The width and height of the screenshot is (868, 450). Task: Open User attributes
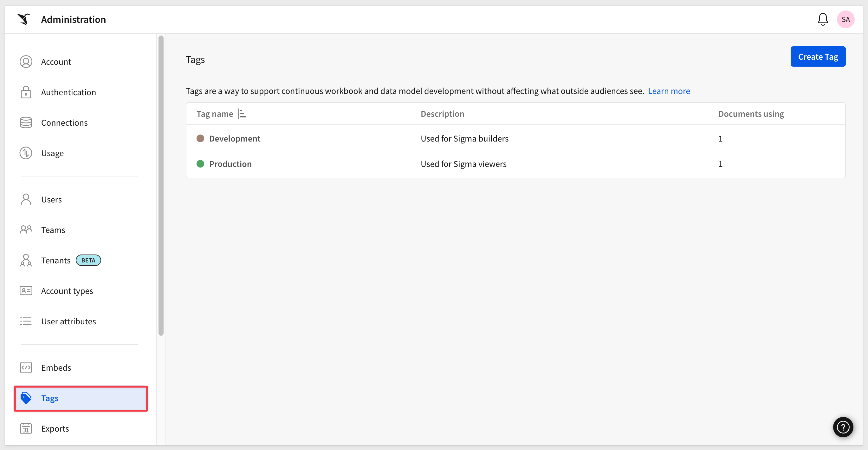pos(68,321)
